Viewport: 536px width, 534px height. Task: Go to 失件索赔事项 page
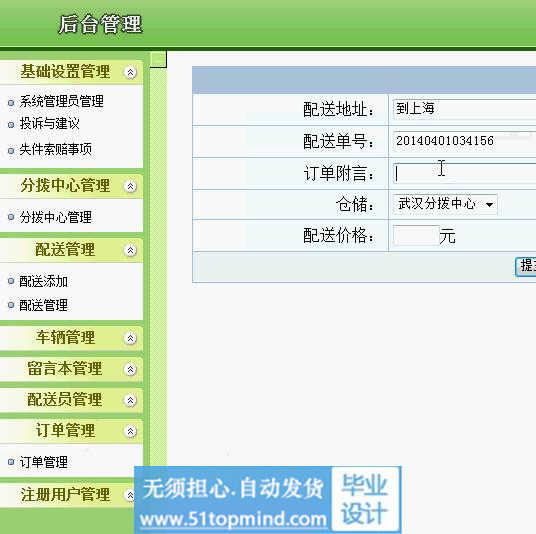55,149
